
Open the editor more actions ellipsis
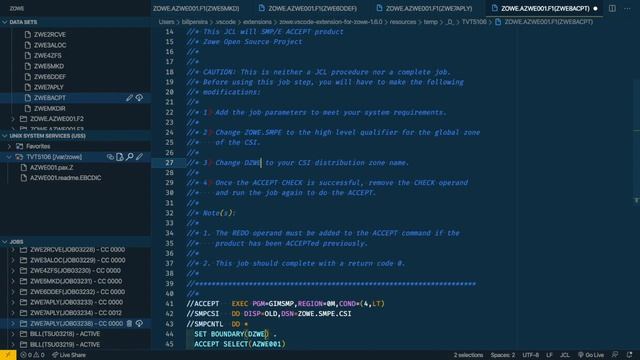click(x=627, y=8)
